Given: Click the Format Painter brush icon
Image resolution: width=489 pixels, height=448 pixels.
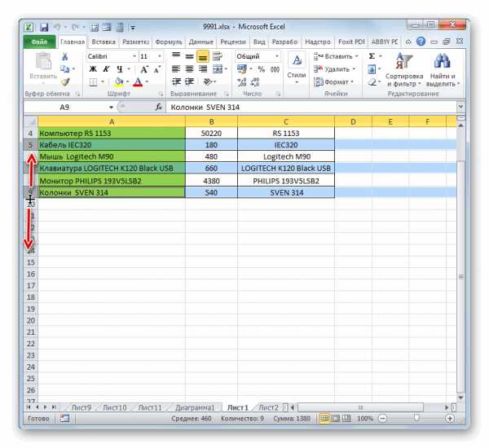Looking at the screenshot, I should tap(65, 82).
